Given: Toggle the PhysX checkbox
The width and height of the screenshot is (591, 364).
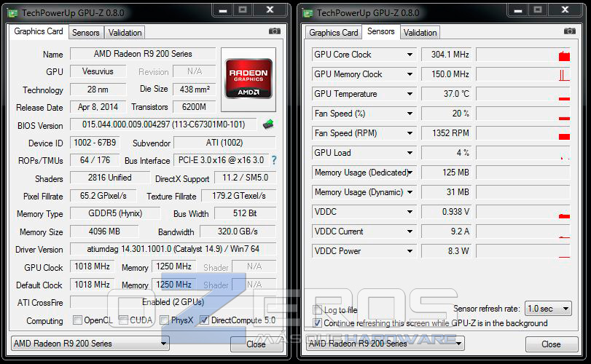Looking at the screenshot, I should pyautogui.click(x=165, y=320).
